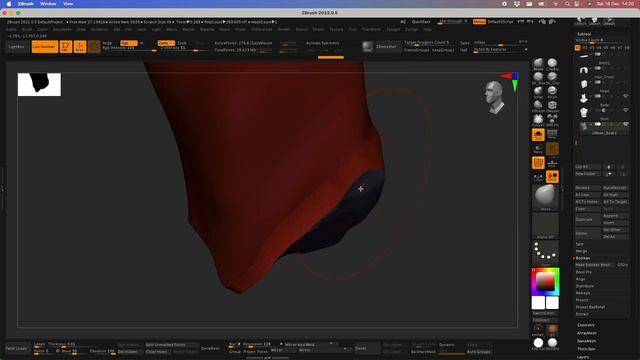This screenshot has height=360, width=640.
Task: Toggle the orange Rgb button
Action: click(128, 43)
